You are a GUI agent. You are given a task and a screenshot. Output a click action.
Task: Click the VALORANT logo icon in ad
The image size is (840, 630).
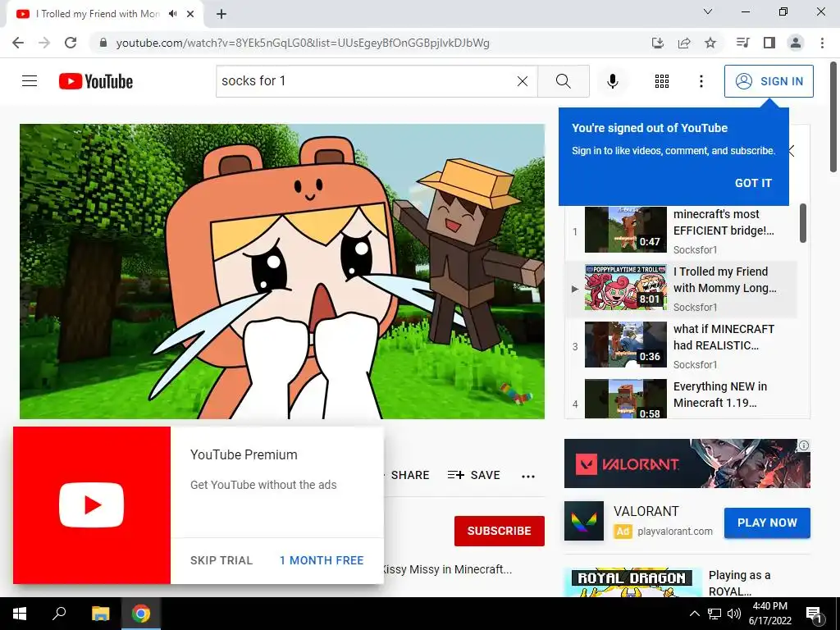pos(584,521)
